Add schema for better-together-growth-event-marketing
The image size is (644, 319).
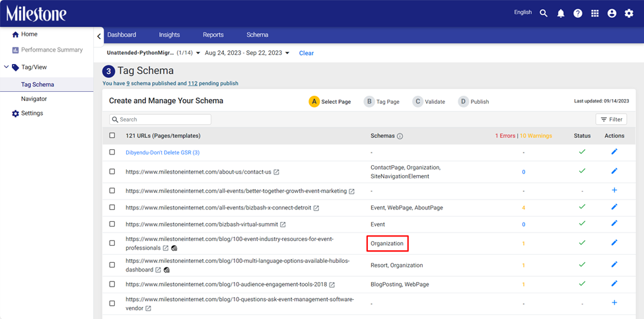[614, 190]
